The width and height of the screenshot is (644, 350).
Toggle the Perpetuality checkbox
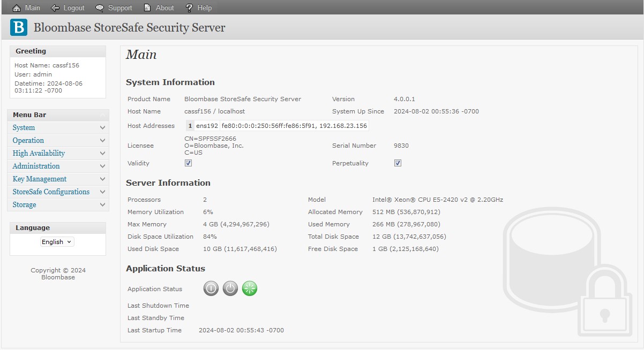pyautogui.click(x=398, y=163)
